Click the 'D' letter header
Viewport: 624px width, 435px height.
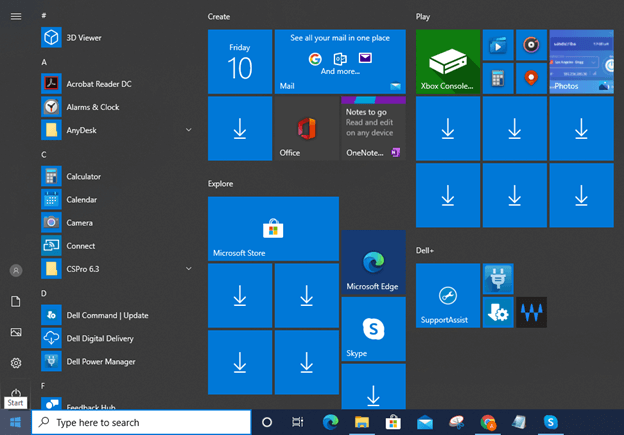pos(44,293)
